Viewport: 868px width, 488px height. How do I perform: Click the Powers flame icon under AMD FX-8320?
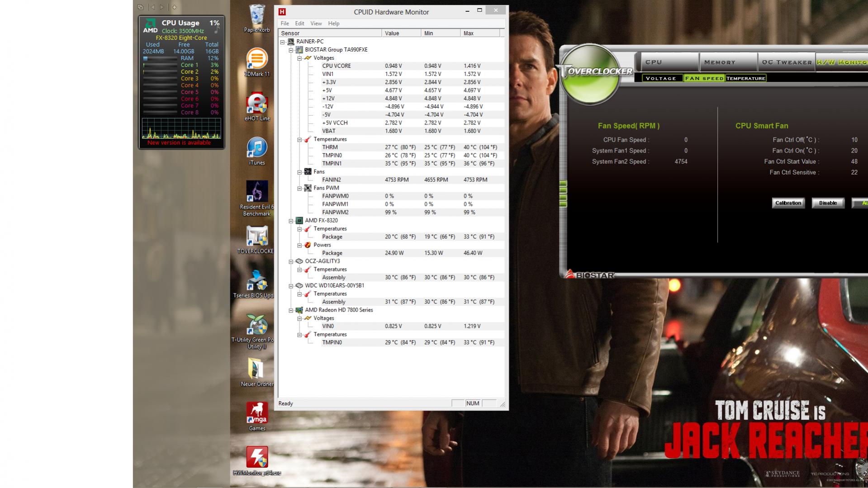coord(308,245)
